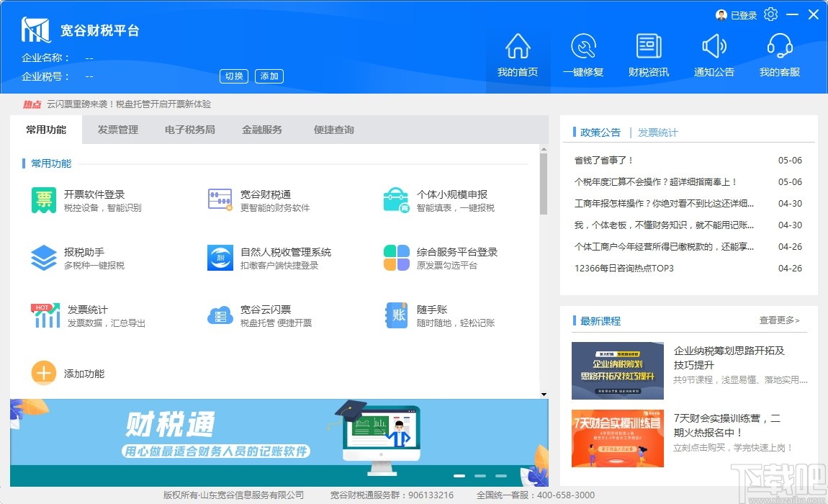Click the second carousel dot indicator

[x=479, y=475]
